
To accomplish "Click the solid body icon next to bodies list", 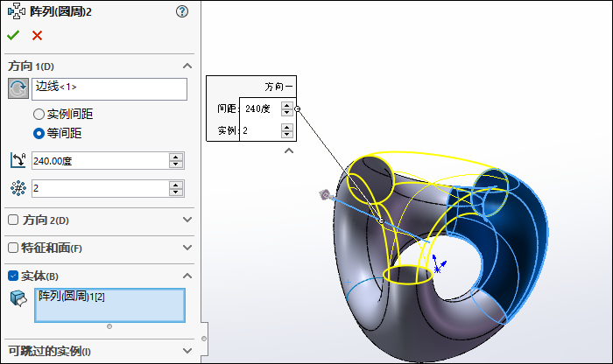I will pyautogui.click(x=18, y=298).
